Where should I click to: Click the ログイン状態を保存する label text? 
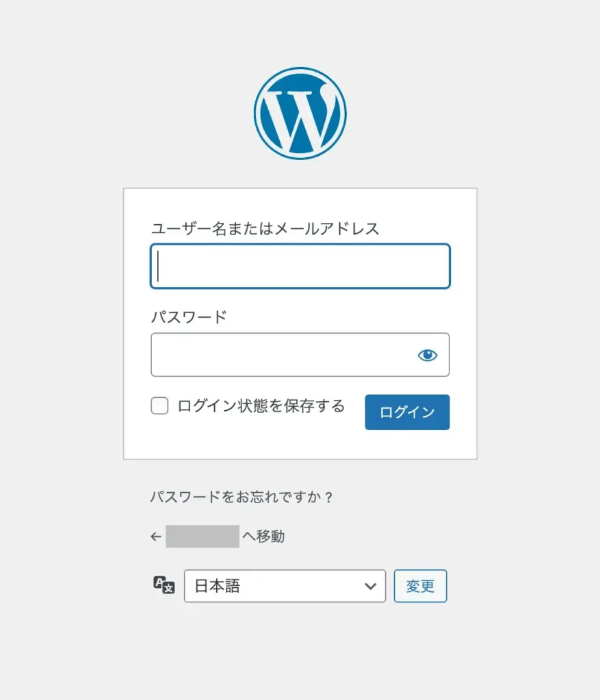261,406
